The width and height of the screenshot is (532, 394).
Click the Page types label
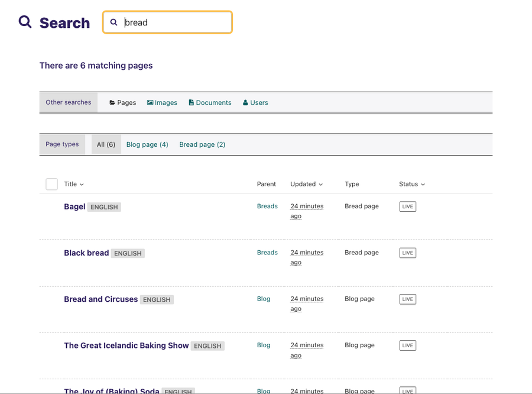click(x=62, y=144)
